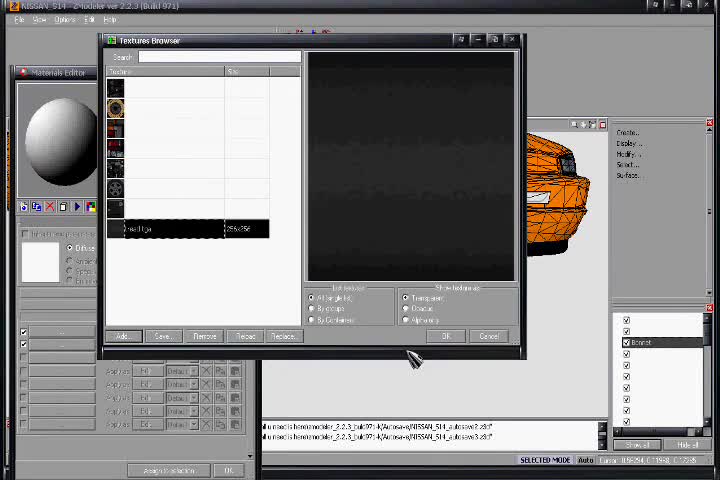
Task: Expand the Select... command group
Action: (628, 164)
